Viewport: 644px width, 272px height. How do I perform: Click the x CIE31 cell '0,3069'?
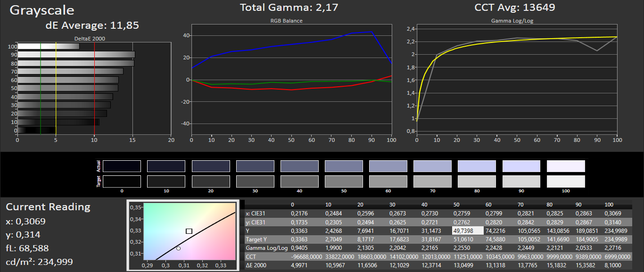click(x=613, y=214)
